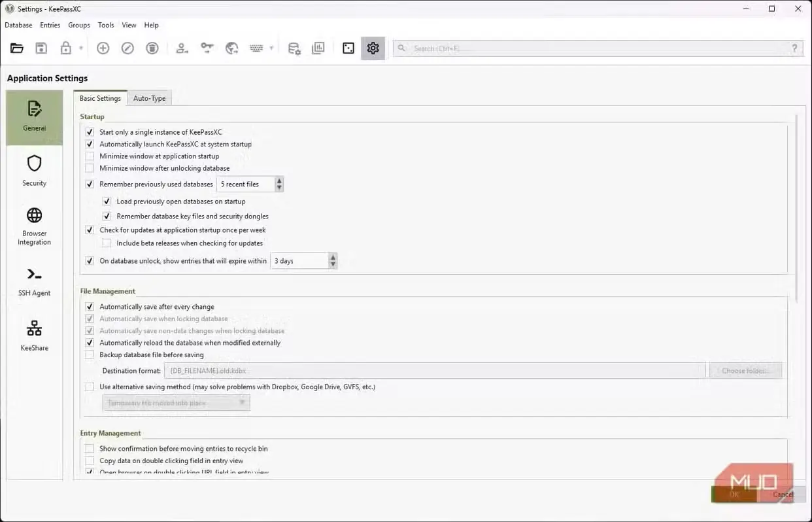The width and height of the screenshot is (812, 522).
Task: Expand the Auto-Type keyboard dropdown arrow
Action: pos(271,48)
